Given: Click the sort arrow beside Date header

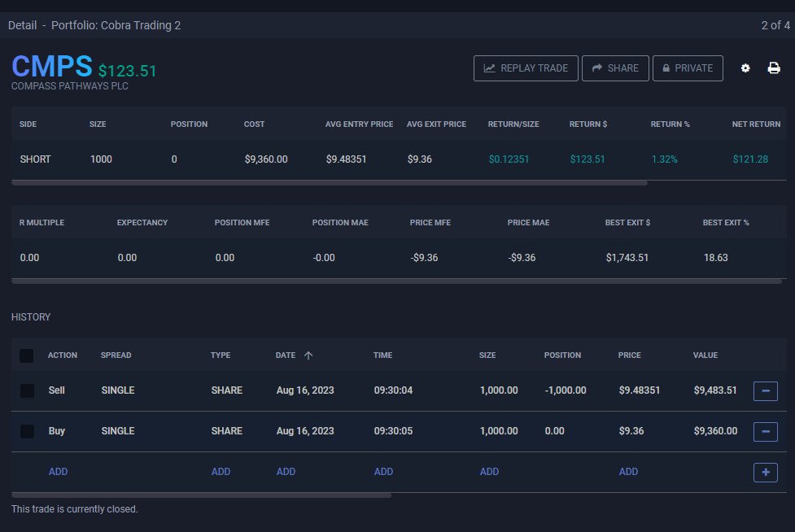Looking at the screenshot, I should (x=308, y=355).
